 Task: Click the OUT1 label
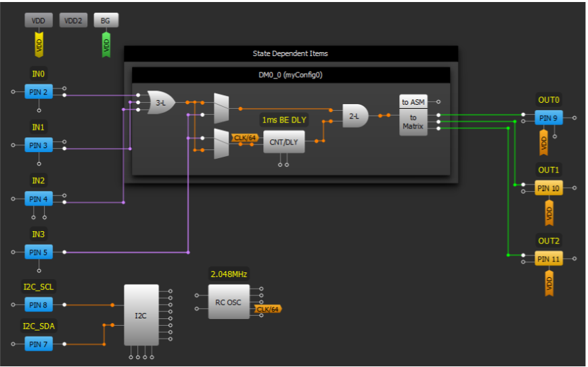coord(548,170)
